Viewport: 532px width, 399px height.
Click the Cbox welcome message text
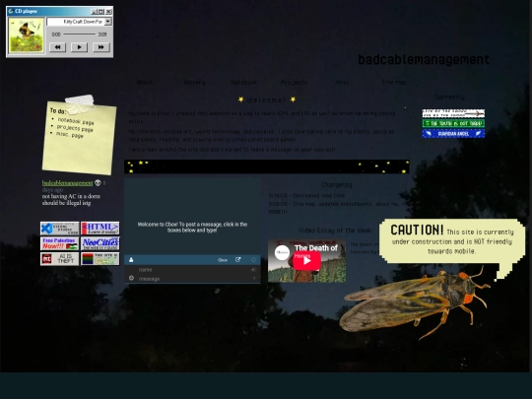pos(192,227)
